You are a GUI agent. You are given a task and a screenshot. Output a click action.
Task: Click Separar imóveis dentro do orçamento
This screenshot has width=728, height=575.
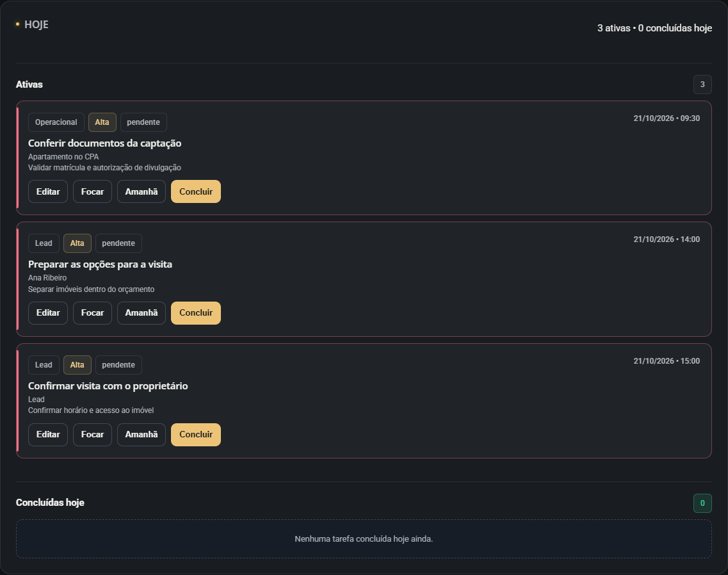(91, 289)
